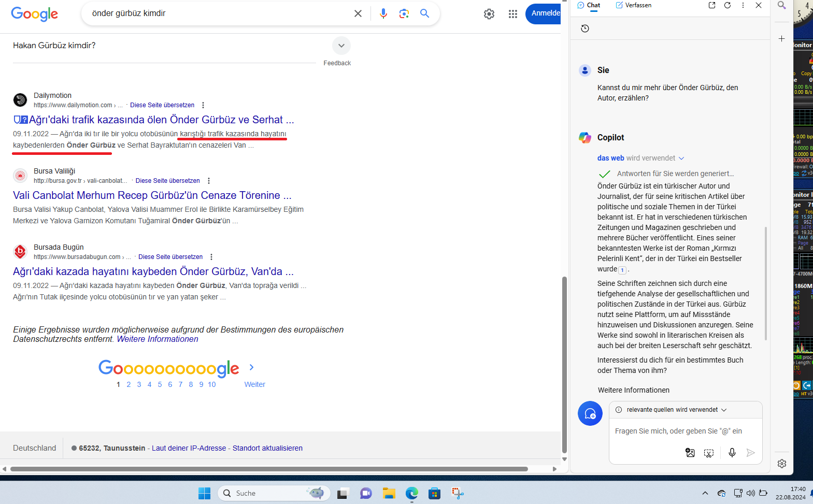Open taskbar volume control
Screen dimensions: 813x504
751,493
